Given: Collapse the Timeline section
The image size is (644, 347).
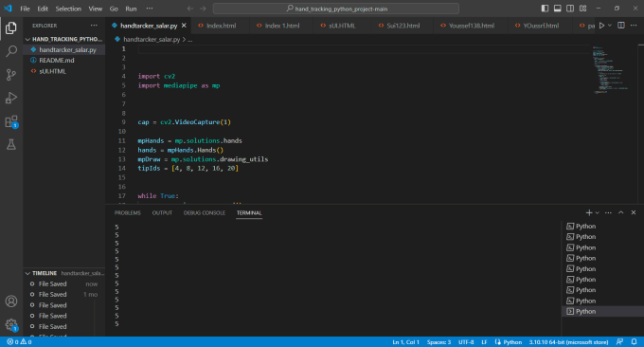Looking at the screenshot, I should (64, 273).
